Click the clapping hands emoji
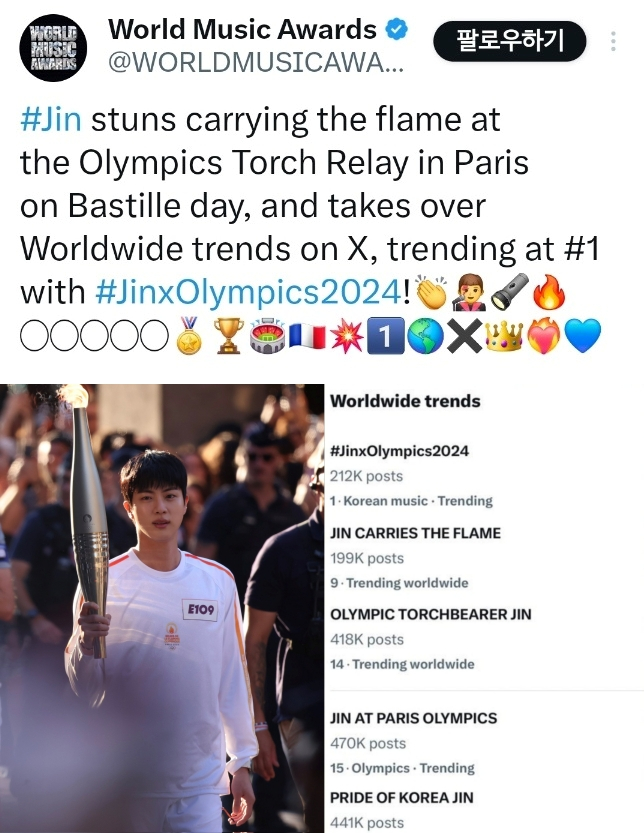The width and height of the screenshot is (644, 833). (431, 292)
